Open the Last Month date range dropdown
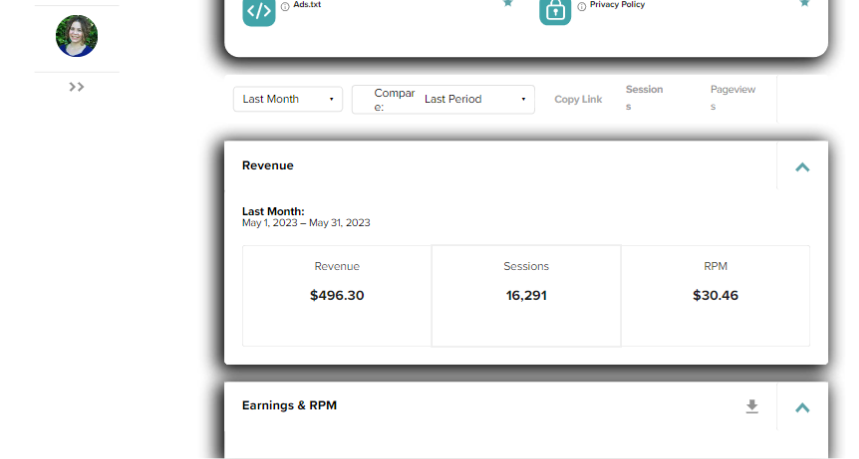The width and height of the screenshot is (859, 459). coord(288,99)
